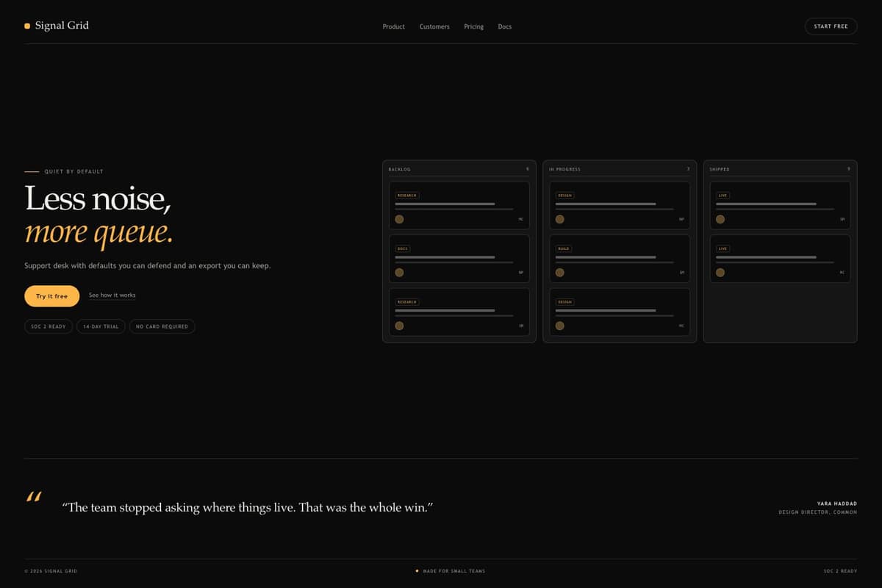Open the Pricing nav link
The image size is (882, 588).
[473, 26]
